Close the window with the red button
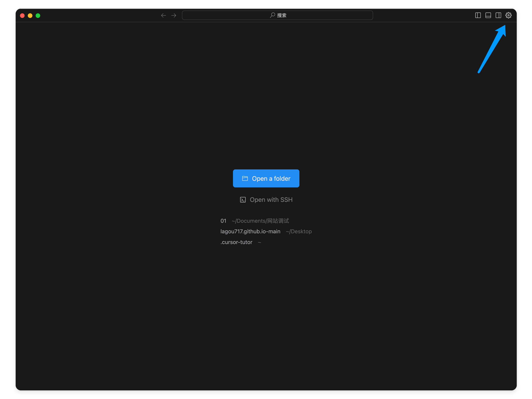The width and height of the screenshot is (532, 399). coord(22,16)
